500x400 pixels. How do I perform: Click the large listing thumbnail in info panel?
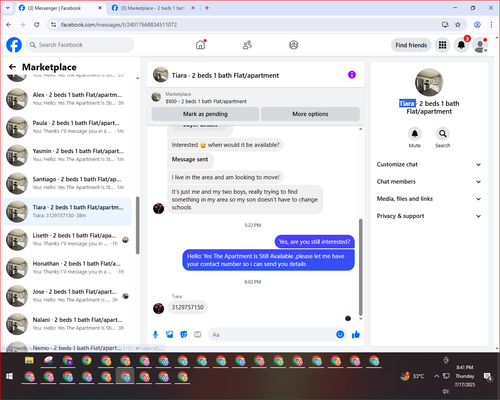[429, 82]
